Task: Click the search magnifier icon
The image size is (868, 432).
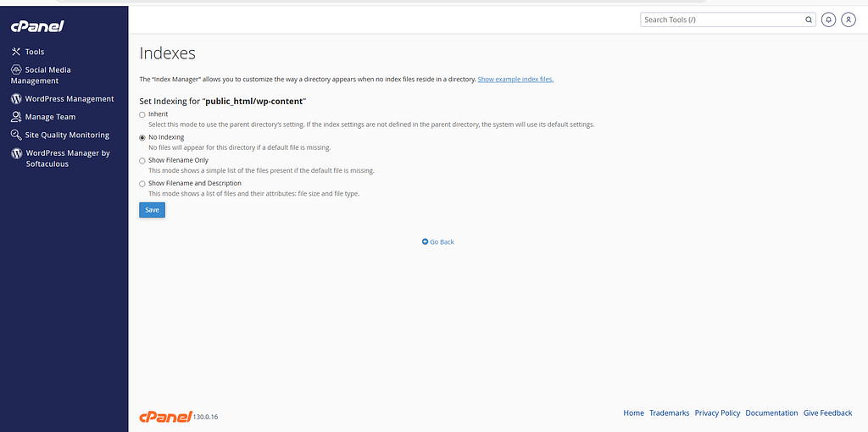Action: (809, 20)
